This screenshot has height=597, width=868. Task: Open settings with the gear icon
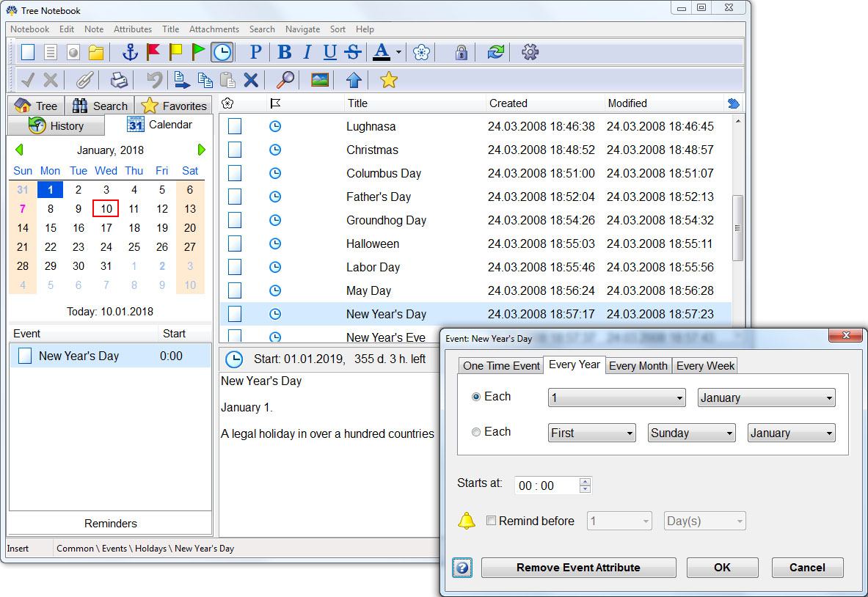pos(530,52)
